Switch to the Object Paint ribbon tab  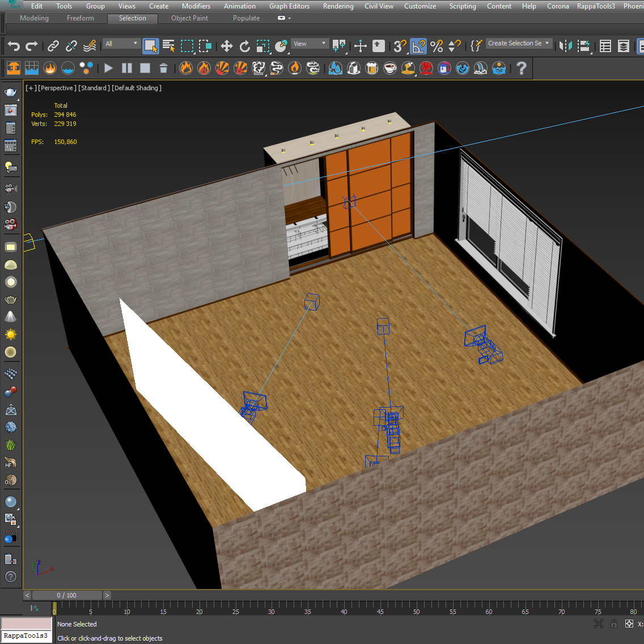pos(189,18)
